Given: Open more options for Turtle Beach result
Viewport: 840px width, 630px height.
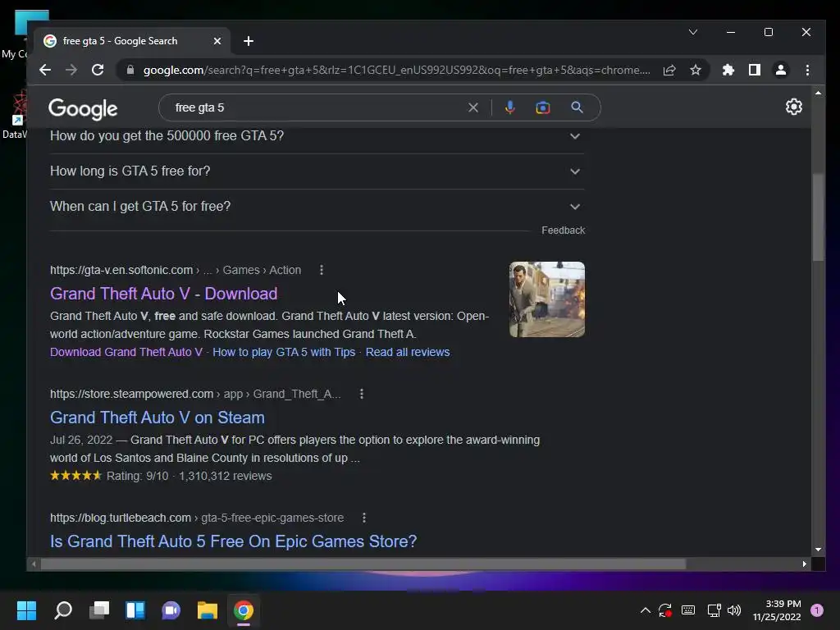Looking at the screenshot, I should click(364, 518).
